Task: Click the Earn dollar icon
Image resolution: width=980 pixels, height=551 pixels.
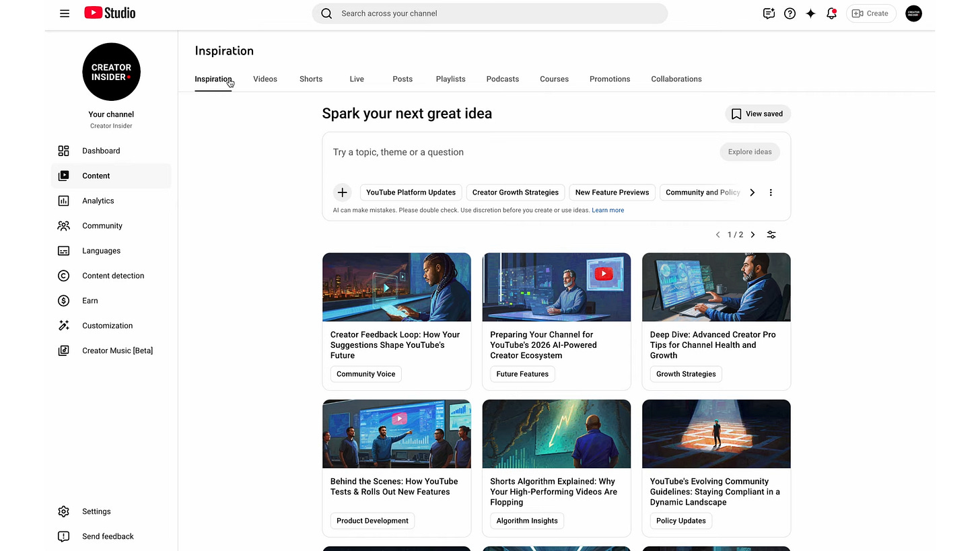Action: (x=63, y=301)
